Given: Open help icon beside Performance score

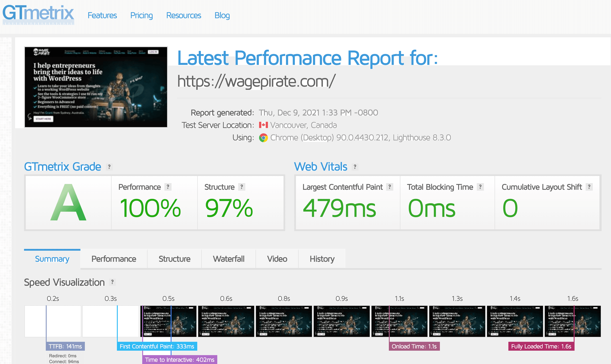Looking at the screenshot, I should [168, 187].
